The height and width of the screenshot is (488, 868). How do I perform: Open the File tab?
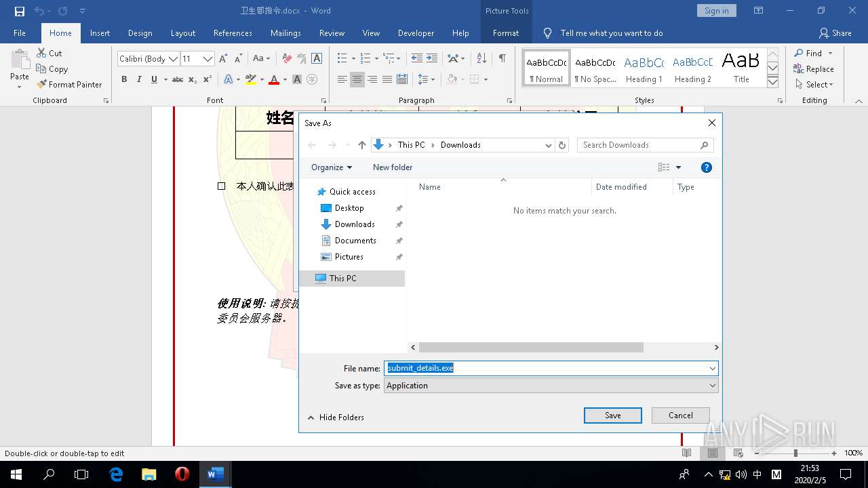pyautogui.click(x=20, y=33)
